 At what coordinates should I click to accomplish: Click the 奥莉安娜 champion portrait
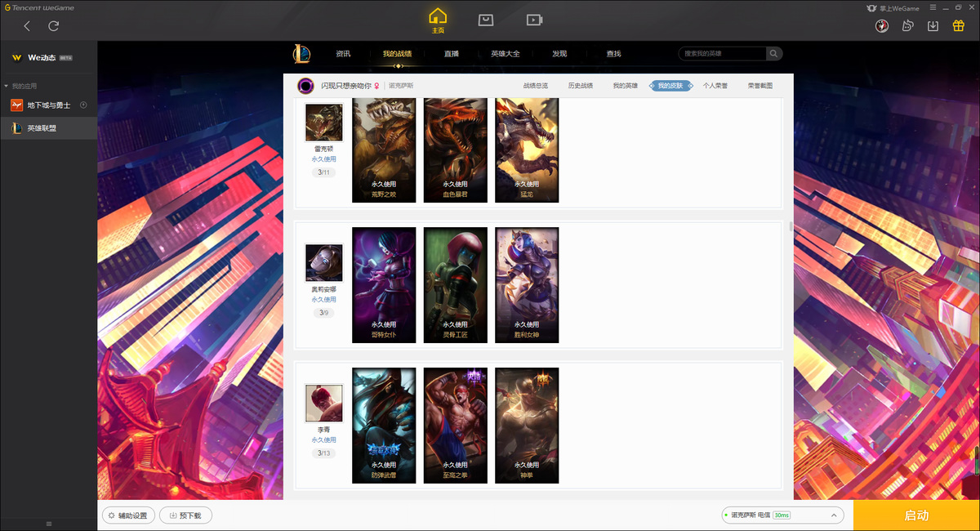[x=323, y=263]
